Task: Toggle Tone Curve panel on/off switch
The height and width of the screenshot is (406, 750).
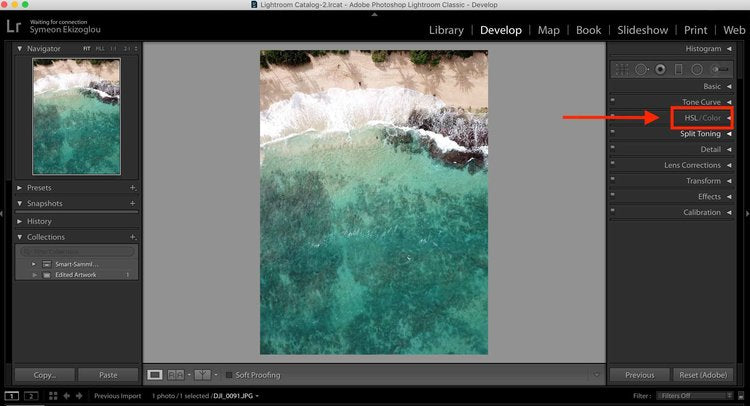Action: pyautogui.click(x=613, y=100)
